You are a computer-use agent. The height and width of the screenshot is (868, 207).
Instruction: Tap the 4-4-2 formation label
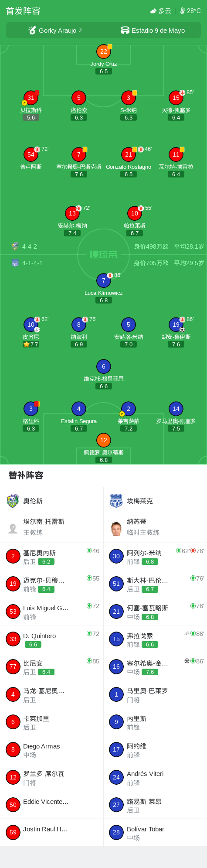[30, 246]
